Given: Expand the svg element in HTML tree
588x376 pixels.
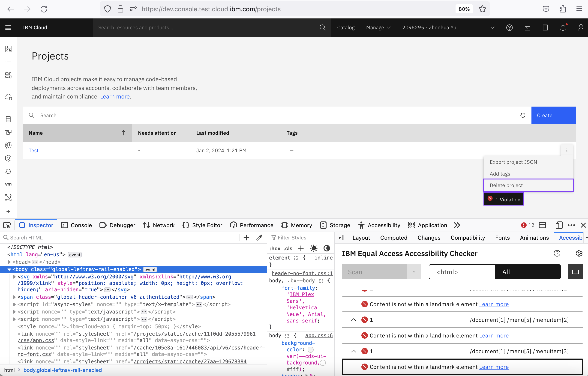Looking at the screenshot, I should [14, 277].
